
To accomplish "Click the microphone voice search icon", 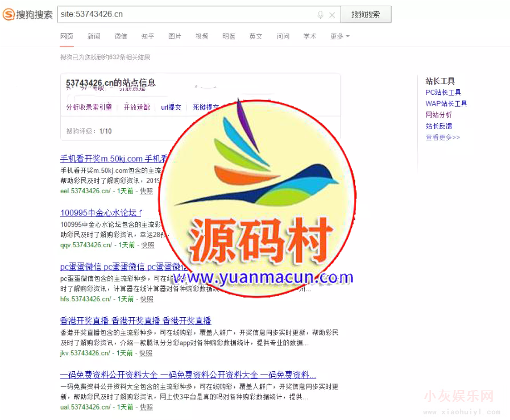I will 321,15.
